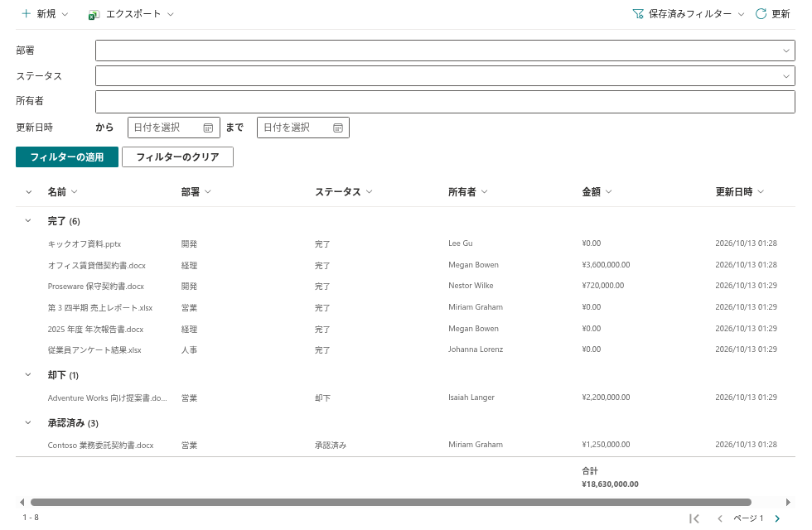Collapse all groups via header chevron
This screenshot has width=812, height=530.
point(28,192)
